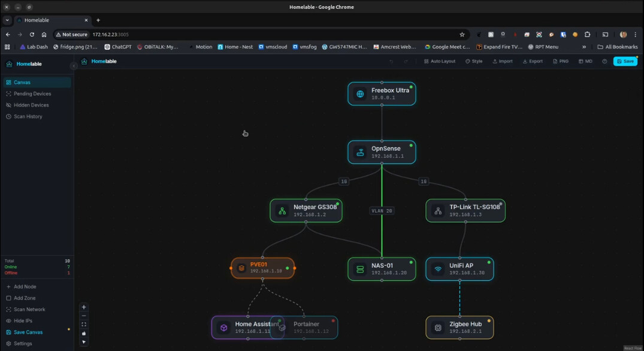Toggle the pointer selection mode control
Screen dimensions: 644x351
click(x=84, y=342)
